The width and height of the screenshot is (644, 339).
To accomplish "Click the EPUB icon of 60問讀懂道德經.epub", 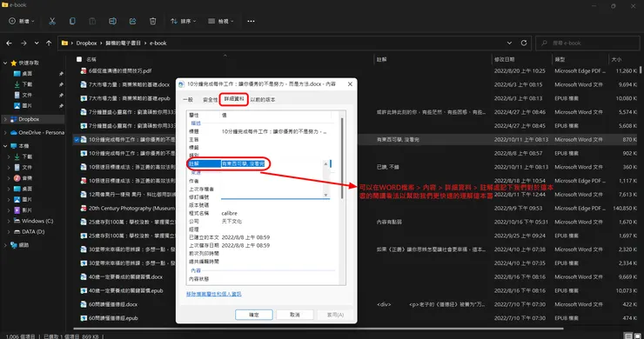I will (84, 318).
